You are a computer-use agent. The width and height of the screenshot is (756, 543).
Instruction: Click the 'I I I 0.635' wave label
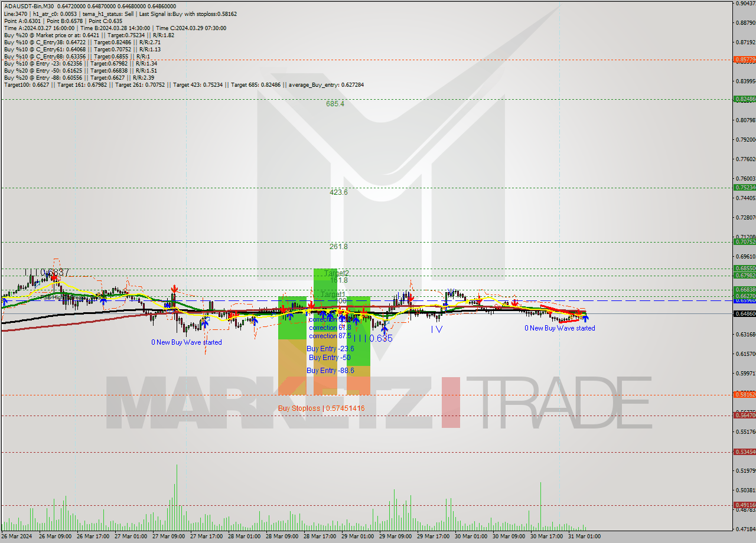tap(373, 338)
